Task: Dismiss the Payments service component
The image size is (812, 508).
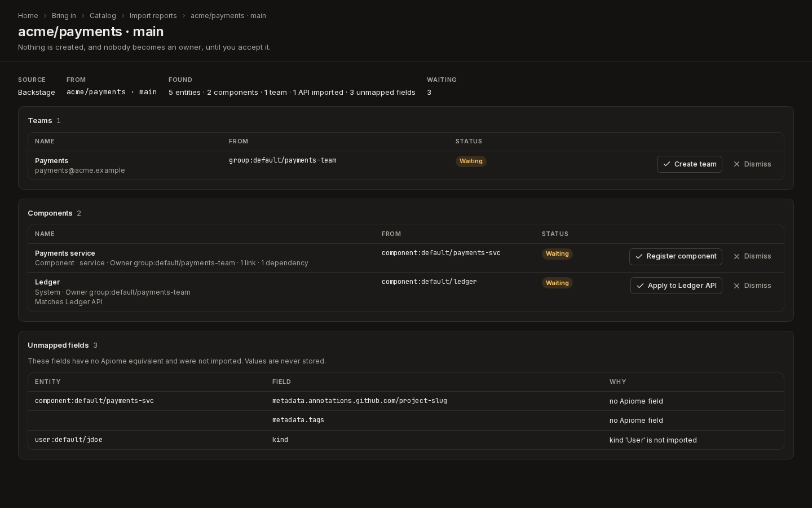Action: pos(752,256)
